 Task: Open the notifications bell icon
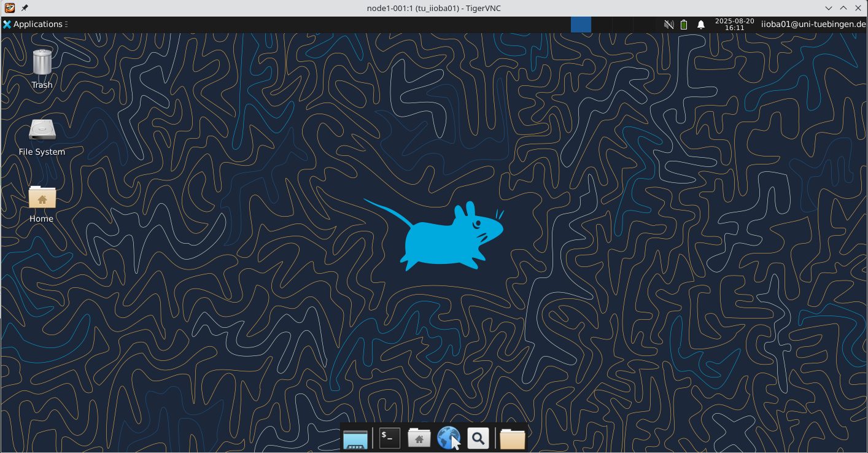(701, 25)
